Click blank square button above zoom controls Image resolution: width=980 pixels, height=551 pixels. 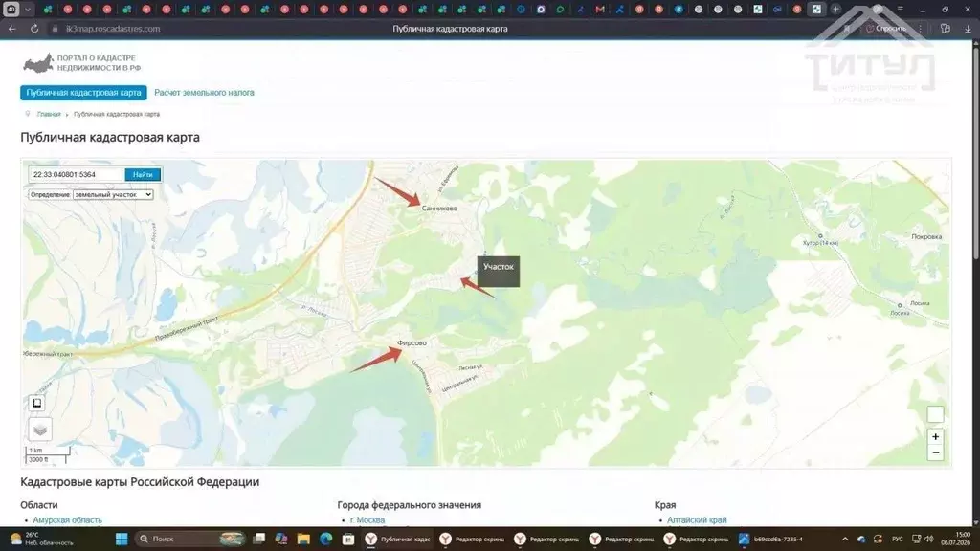(935, 414)
